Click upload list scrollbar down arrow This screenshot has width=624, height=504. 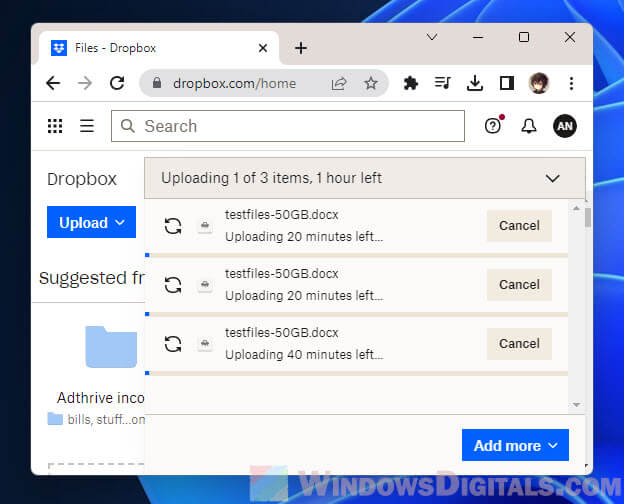(576, 405)
